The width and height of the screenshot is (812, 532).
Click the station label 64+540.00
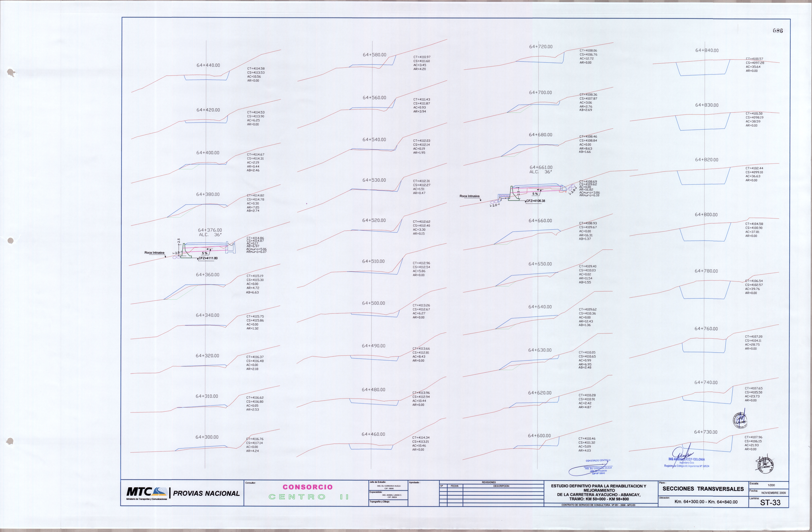pyautogui.click(x=374, y=140)
